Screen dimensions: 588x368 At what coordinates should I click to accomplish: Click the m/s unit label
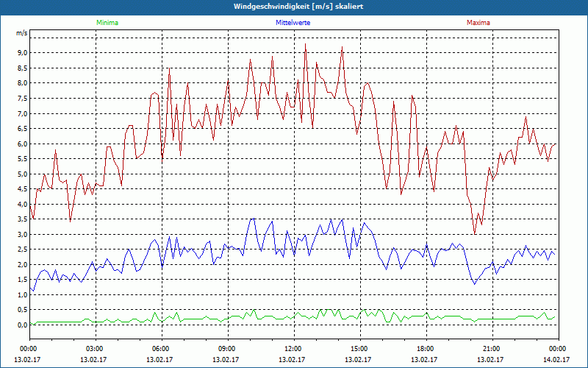click(x=22, y=33)
